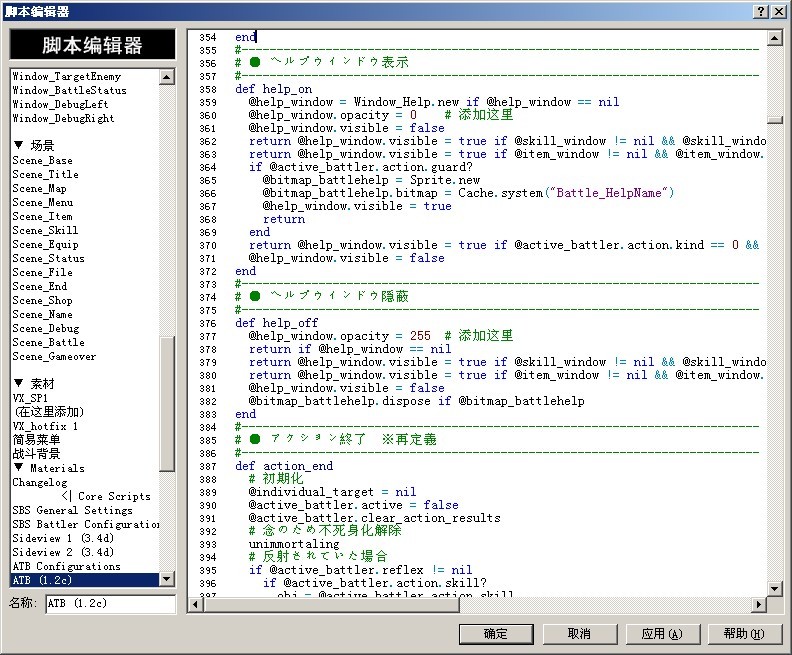
Task: Click line 354 end keyword
Action: coord(245,37)
